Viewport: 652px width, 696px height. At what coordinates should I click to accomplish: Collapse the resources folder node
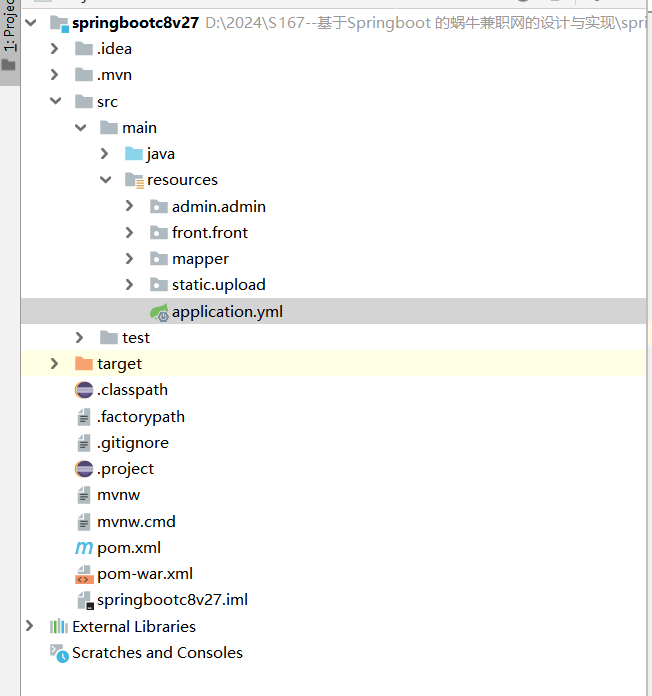pyautogui.click(x=105, y=180)
